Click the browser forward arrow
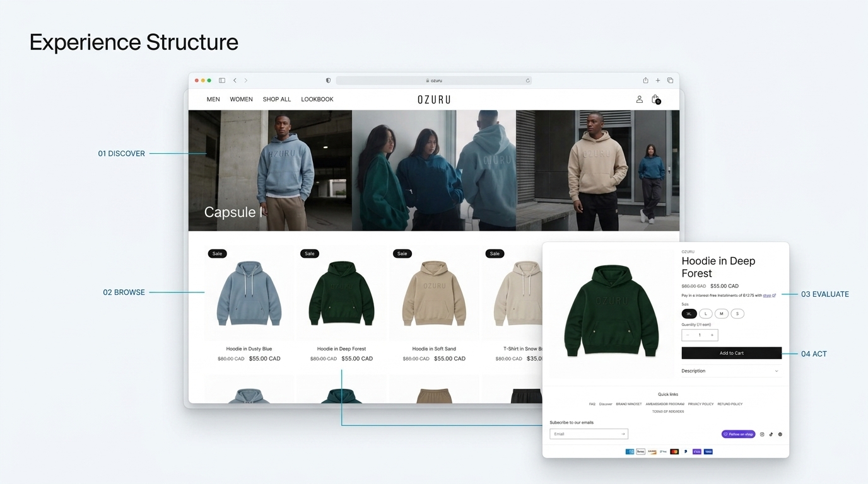Screen dimensions: 868x484 point(246,81)
